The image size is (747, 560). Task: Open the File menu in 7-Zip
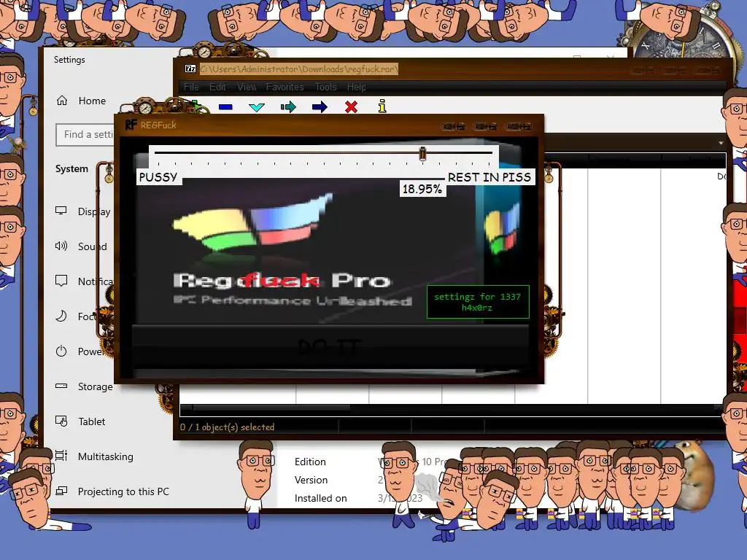point(192,87)
